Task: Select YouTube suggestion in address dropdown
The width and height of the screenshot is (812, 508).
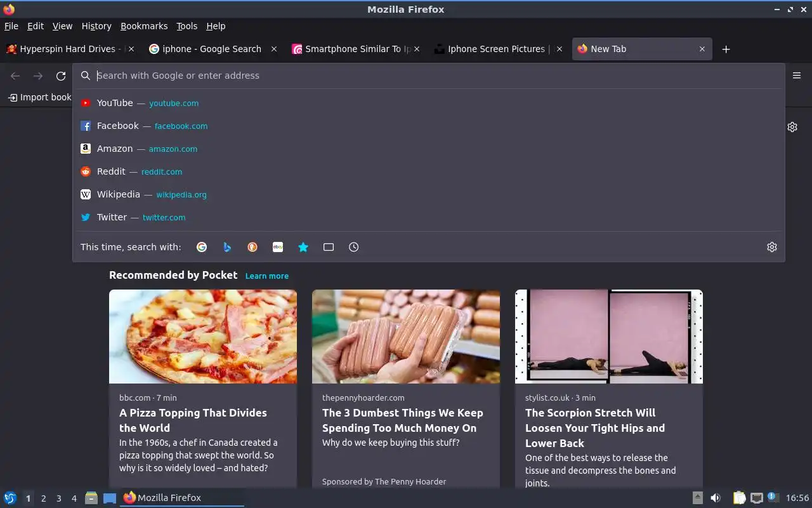Action: point(429,103)
